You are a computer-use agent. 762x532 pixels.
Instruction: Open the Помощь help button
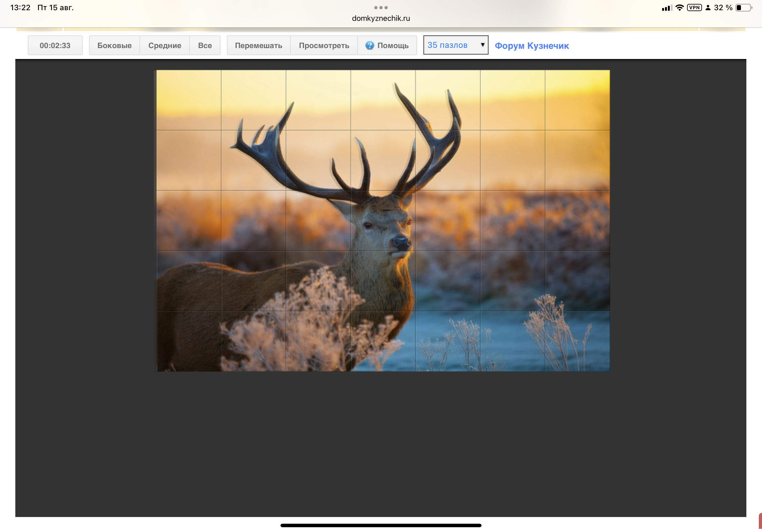[387, 45]
